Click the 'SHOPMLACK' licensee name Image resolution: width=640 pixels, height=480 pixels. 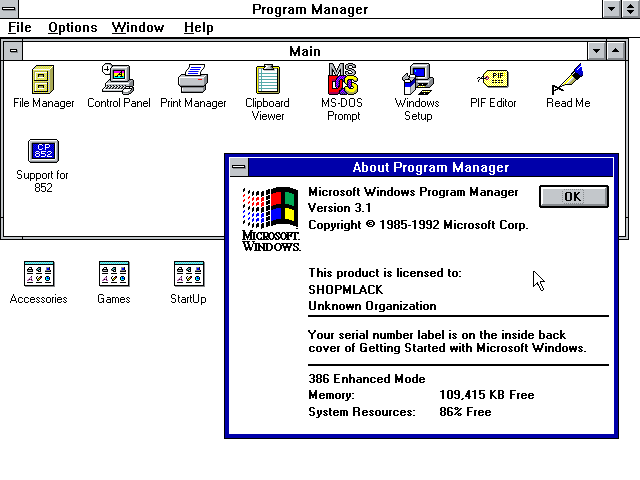(x=346, y=290)
